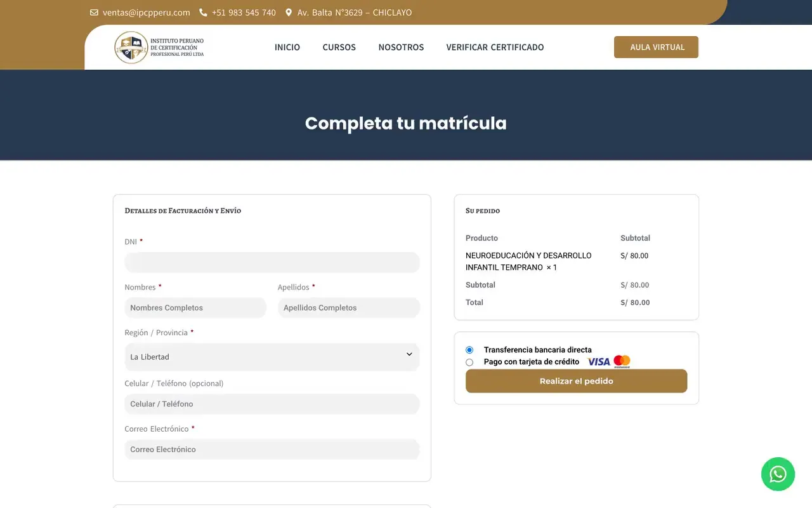
Task: Click the envelope icon beside ventas email
Action: tap(94, 13)
